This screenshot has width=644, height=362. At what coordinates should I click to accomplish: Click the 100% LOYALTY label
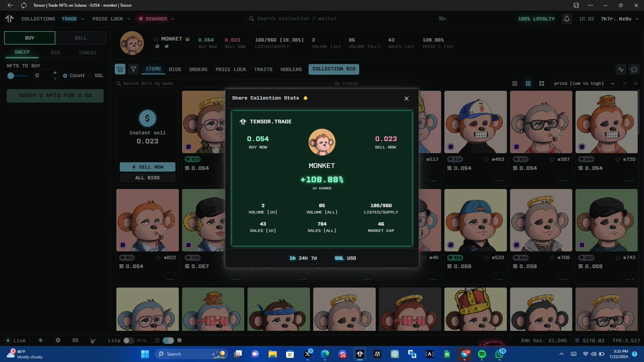click(x=537, y=19)
